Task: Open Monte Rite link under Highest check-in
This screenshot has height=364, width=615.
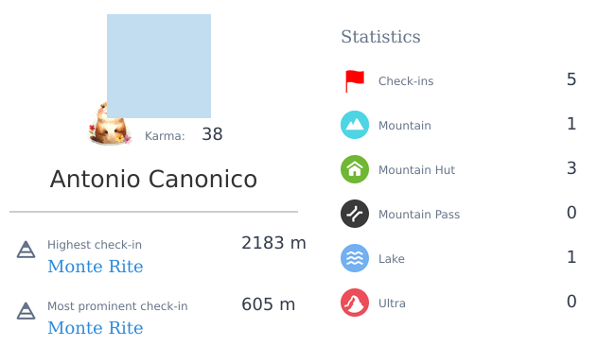Action: [x=96, y=267]
